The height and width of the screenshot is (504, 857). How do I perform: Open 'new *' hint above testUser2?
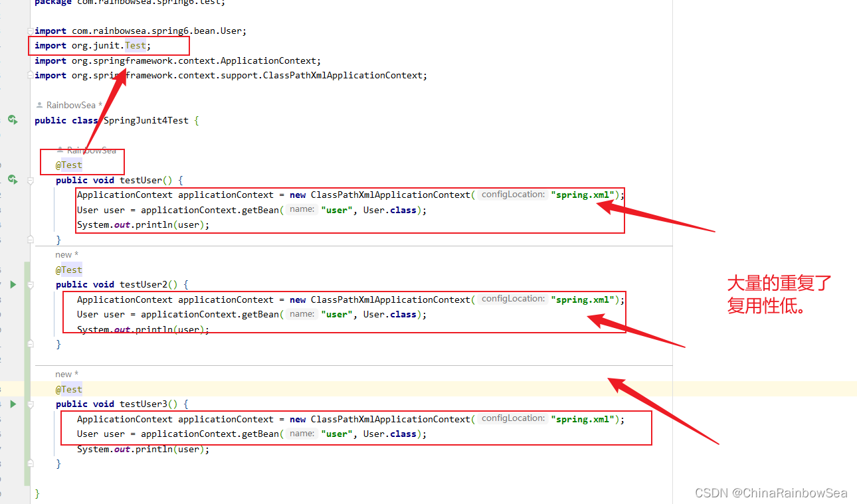[67, 254]
